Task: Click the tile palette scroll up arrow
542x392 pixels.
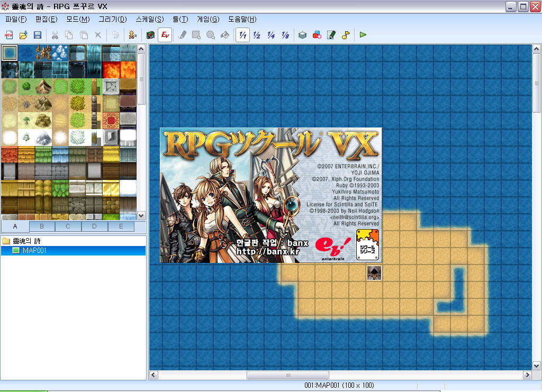Action: 141,49
